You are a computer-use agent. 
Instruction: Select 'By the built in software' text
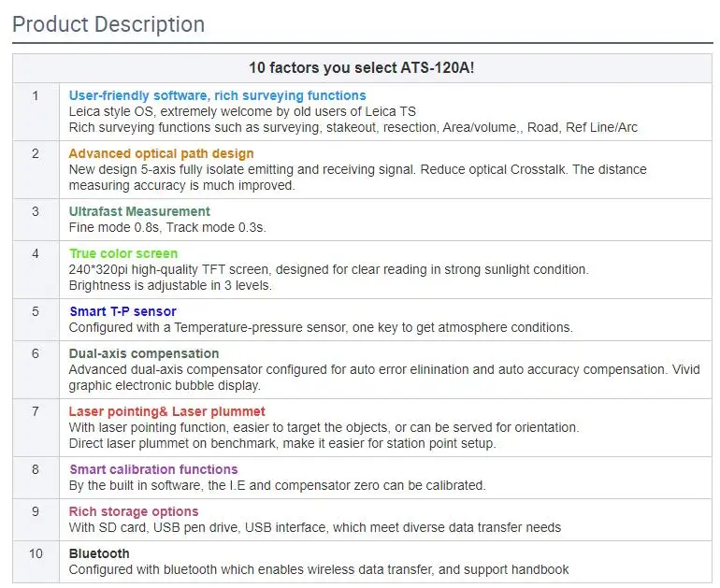pyautogui.click(x=278, y=485)
